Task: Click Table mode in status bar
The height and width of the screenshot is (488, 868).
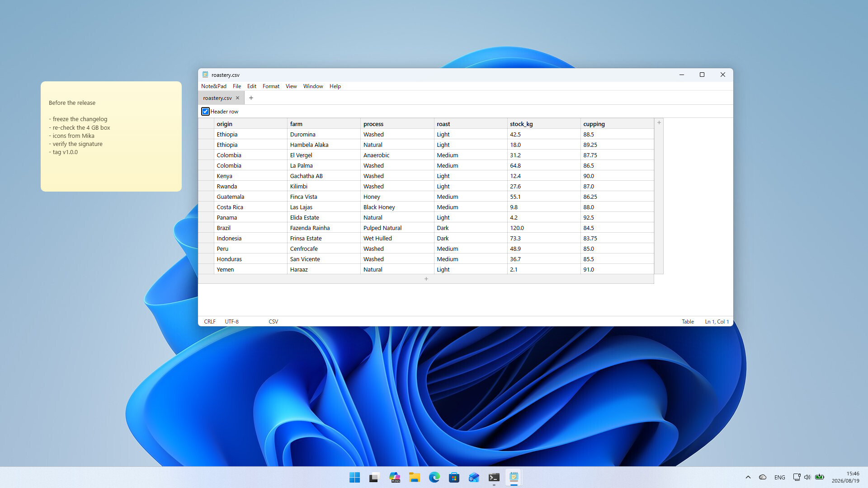Action: (x=688, y=322)
